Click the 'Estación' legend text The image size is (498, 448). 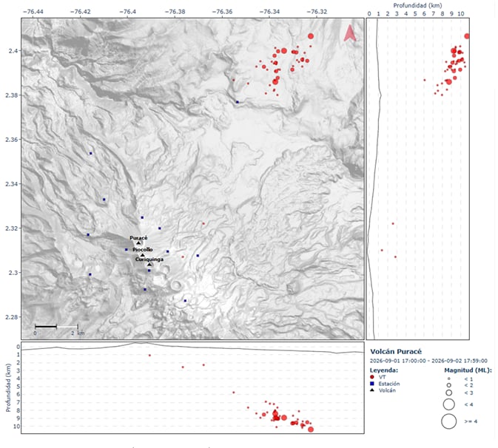pyautogui.click(x=389, y=384)
